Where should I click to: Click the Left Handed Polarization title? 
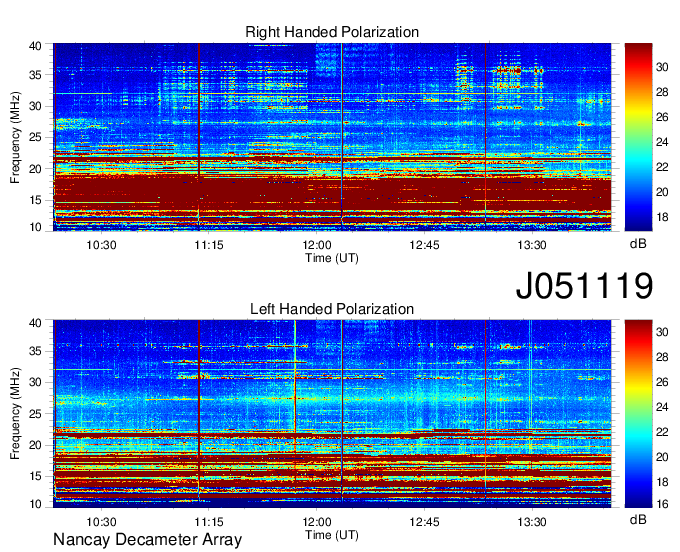pos(332,309)
